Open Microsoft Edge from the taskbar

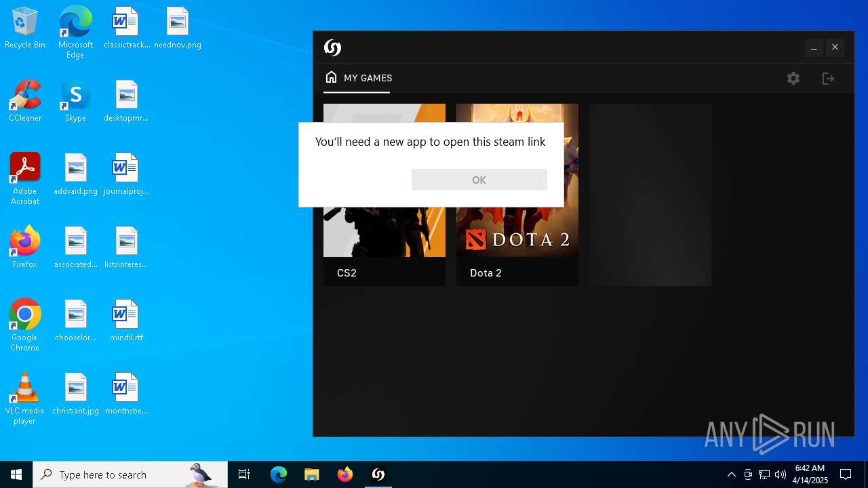[x=279, y=474]
